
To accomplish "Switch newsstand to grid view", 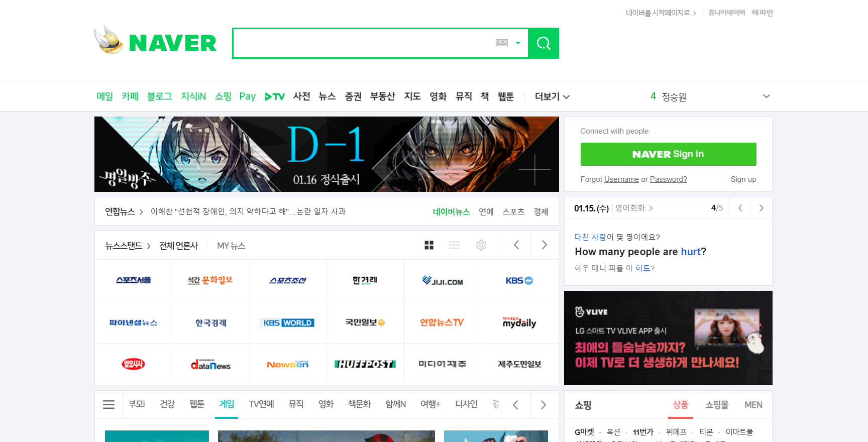I will coord(429,245).
